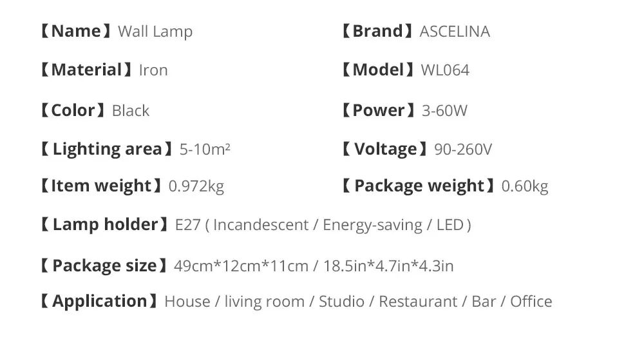The width and height of the screenshot is (644, 339).
Task: Click the Name label text
Action: [76, 31]
